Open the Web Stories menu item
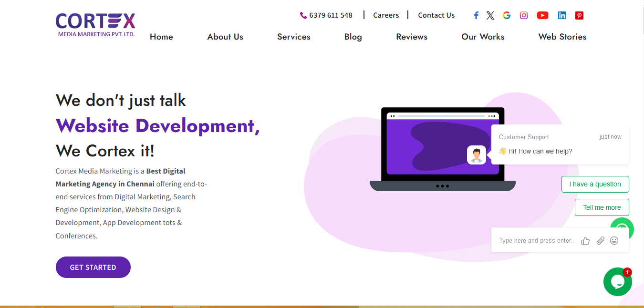 pyautogui.click(x=562, y=37)
